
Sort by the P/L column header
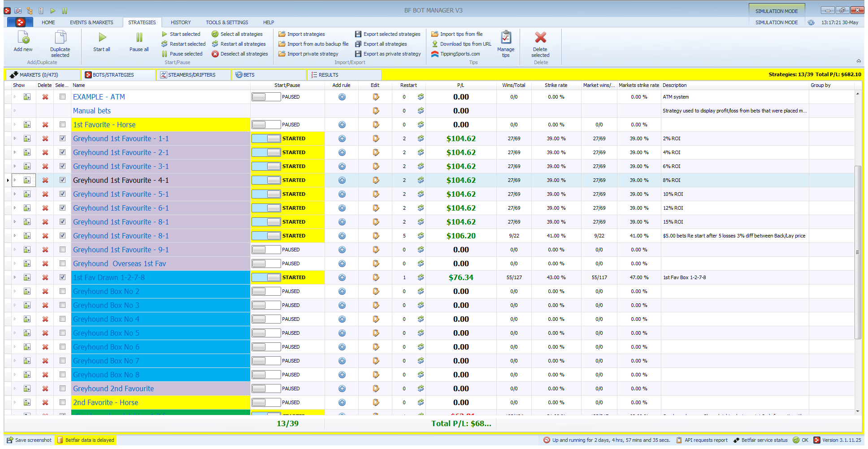pos(460,85)
